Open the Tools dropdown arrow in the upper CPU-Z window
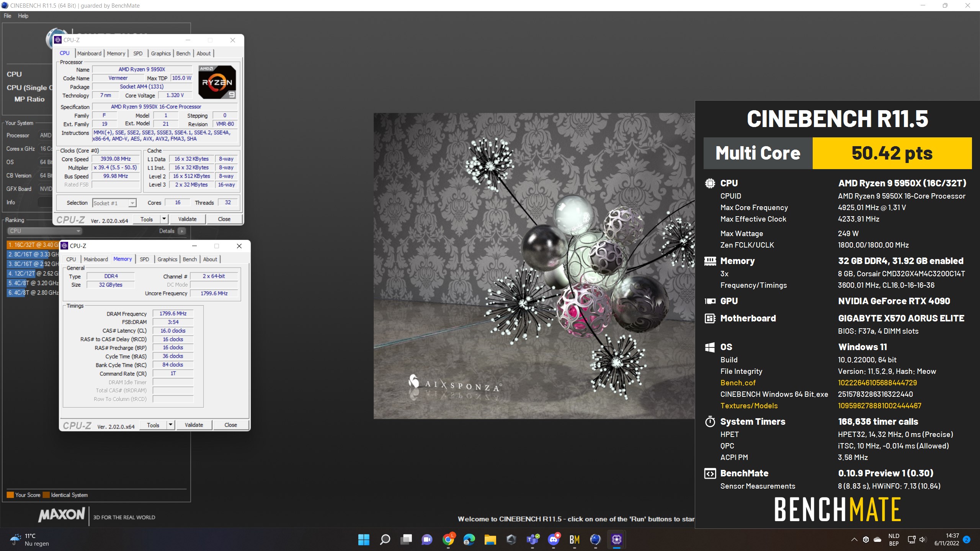This screenshot has width=980, height=551. [x=164, y=219]
